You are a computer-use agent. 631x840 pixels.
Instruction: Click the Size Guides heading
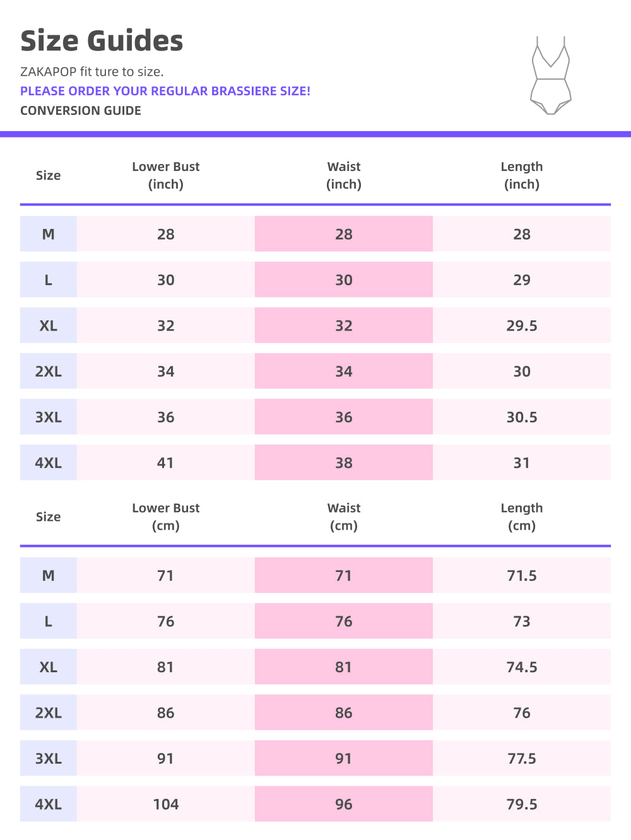(102, 41)
